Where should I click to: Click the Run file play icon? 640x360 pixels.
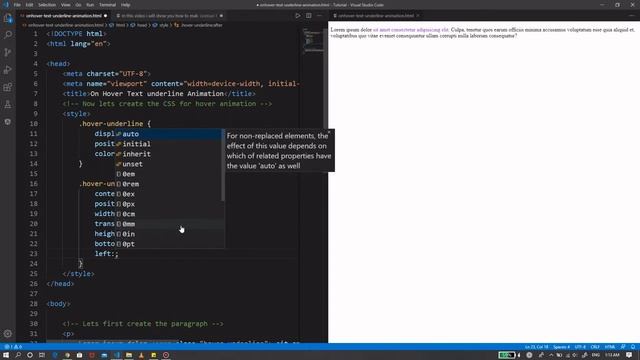298,16
